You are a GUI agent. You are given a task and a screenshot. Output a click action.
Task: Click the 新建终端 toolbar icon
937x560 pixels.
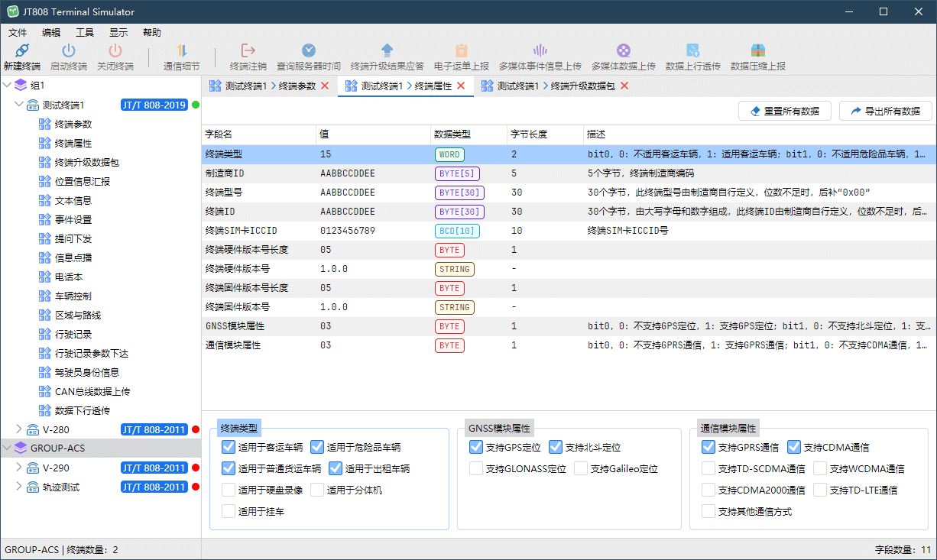coord(22,51)
